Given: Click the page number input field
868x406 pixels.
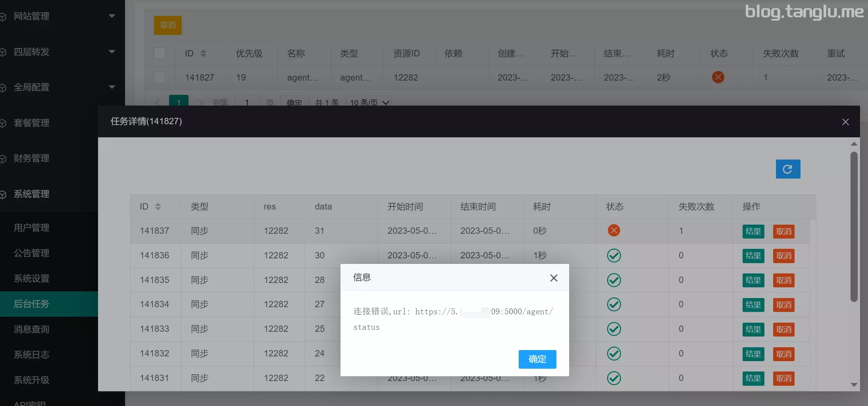Looking at the screenshot, I should pos(247,102).
